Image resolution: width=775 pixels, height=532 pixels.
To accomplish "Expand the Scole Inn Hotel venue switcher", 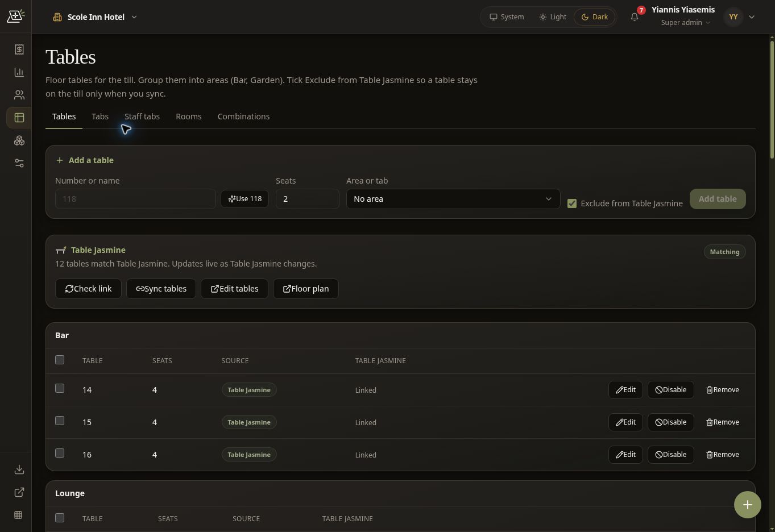I will pyautogui.click(x=95, y=17).
